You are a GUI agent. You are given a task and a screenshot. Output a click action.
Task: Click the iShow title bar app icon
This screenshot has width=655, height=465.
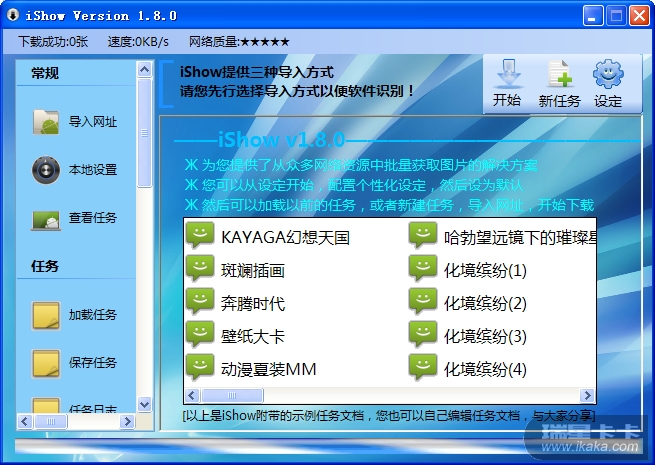13,15
